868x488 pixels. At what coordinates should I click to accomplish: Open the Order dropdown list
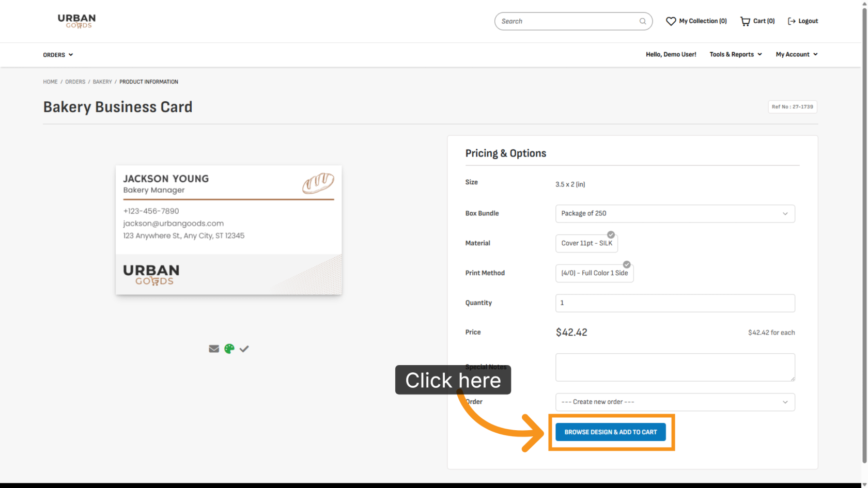pyautogui.click(x=675, y=402)
